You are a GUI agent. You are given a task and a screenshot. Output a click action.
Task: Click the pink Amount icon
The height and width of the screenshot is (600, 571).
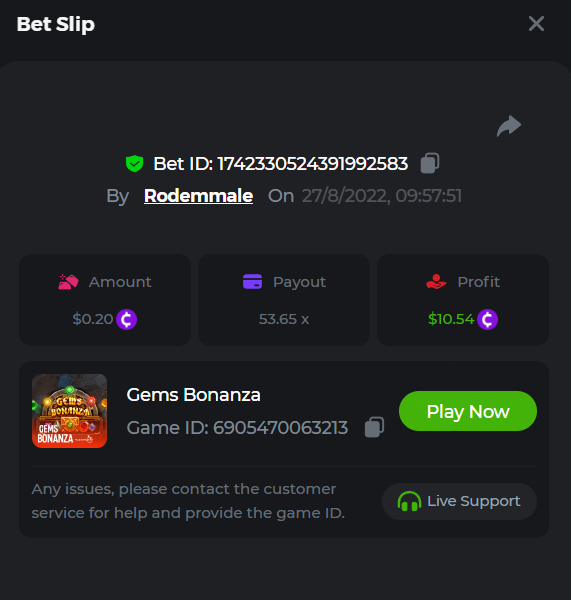coord(68,282)
